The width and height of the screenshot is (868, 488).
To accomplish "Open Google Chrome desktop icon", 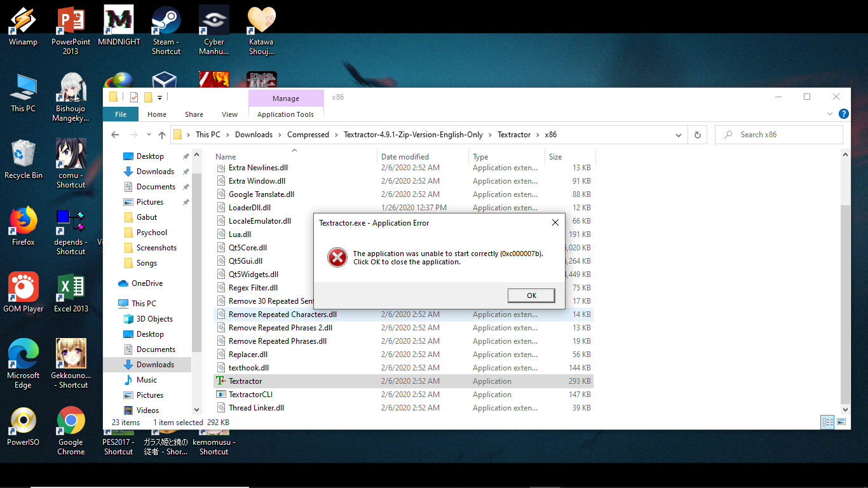I will click(x=71, y=431).
